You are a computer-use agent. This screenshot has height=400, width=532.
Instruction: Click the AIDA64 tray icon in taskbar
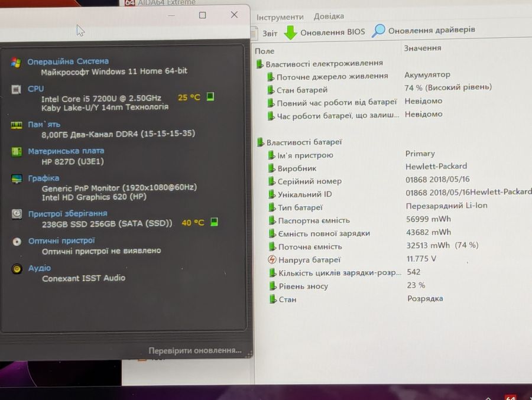(x=510, y=397)
